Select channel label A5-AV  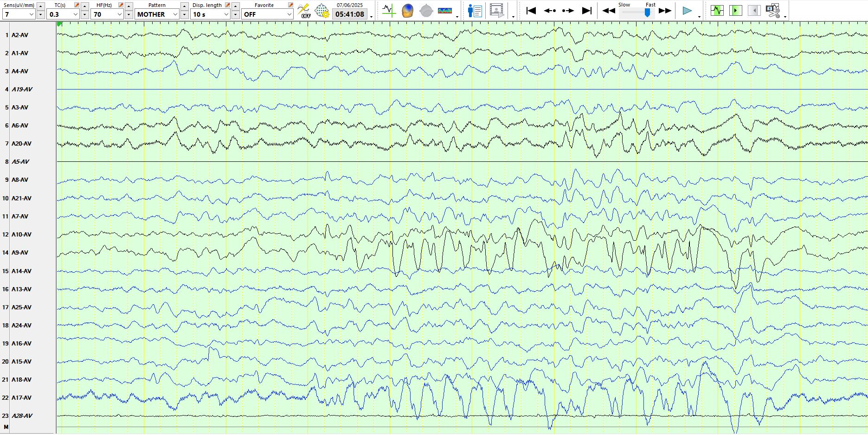point(20,161)
